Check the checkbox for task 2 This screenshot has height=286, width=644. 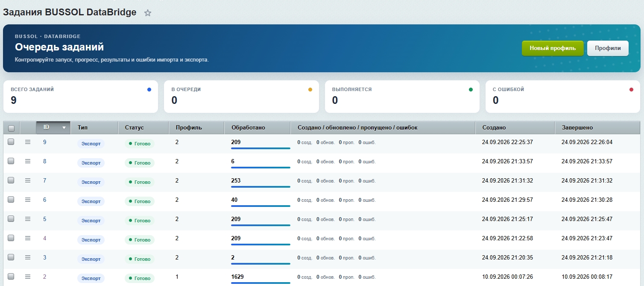[x=11, y=277]
